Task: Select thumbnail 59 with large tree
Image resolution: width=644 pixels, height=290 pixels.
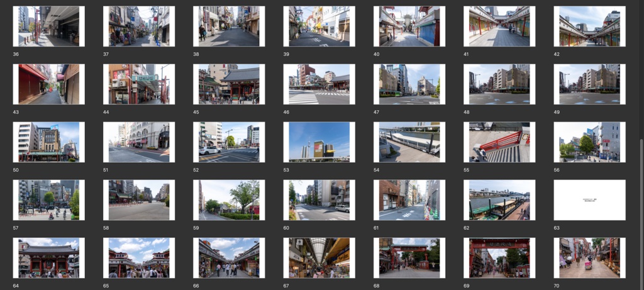Action: [229, 200]
